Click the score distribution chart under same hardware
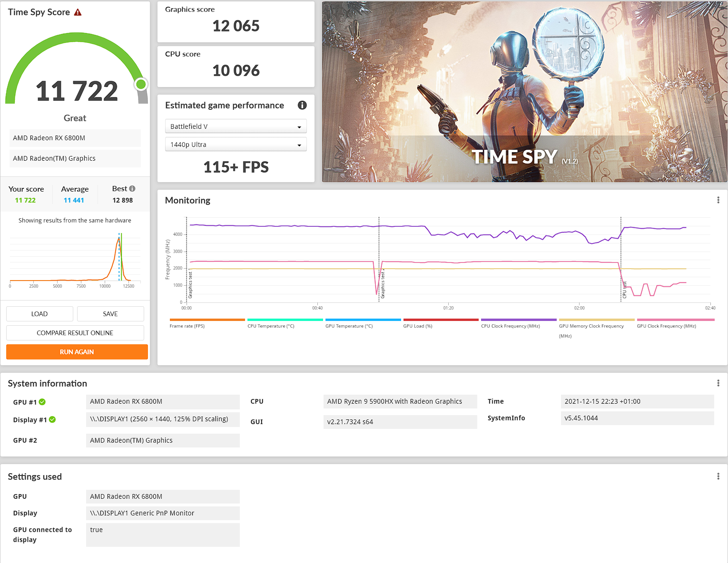Screen dimensions: 728x563 pos(75,260)
